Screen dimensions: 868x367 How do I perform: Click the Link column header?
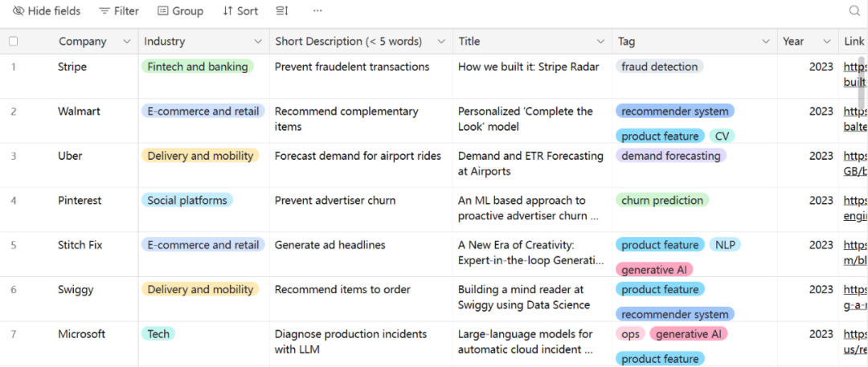854,42
